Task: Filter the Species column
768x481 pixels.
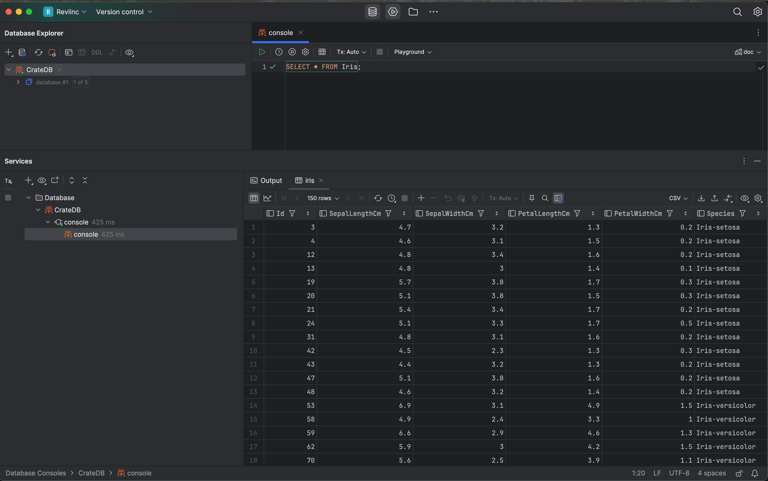Action: [743, 214]
